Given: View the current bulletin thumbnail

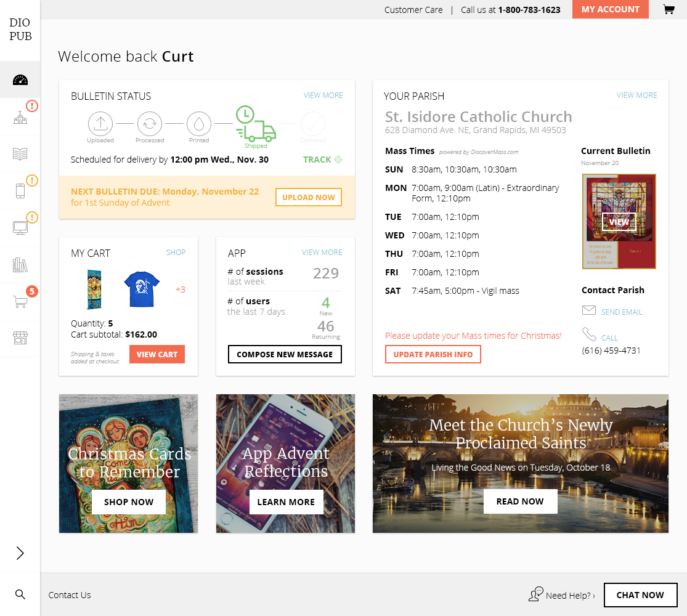Looking at the screenshot, I should point(619,222).
